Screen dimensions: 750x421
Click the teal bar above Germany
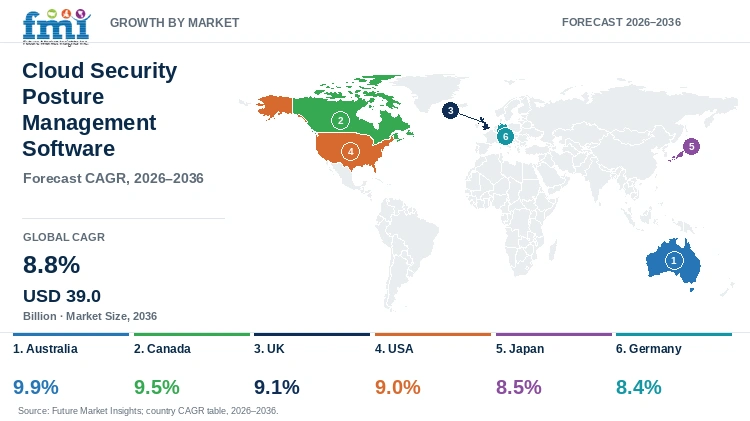click(x=674, y=334)
